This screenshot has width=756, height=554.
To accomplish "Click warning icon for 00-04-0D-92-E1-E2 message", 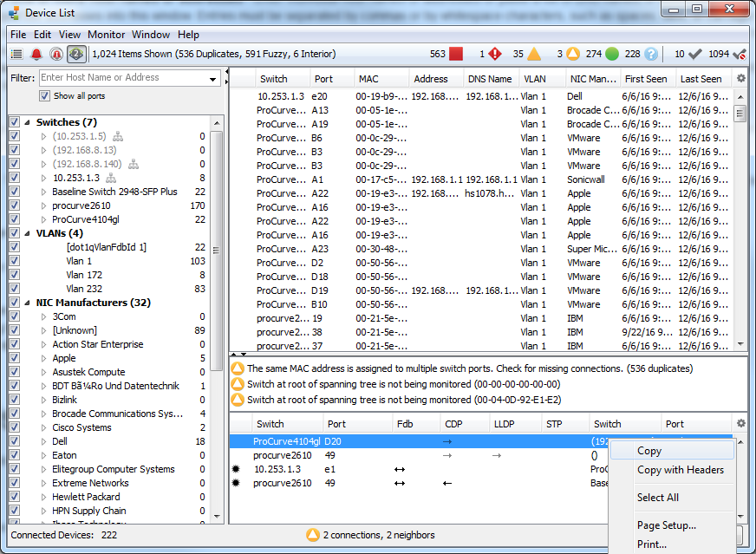I will [x=238, y=400].
